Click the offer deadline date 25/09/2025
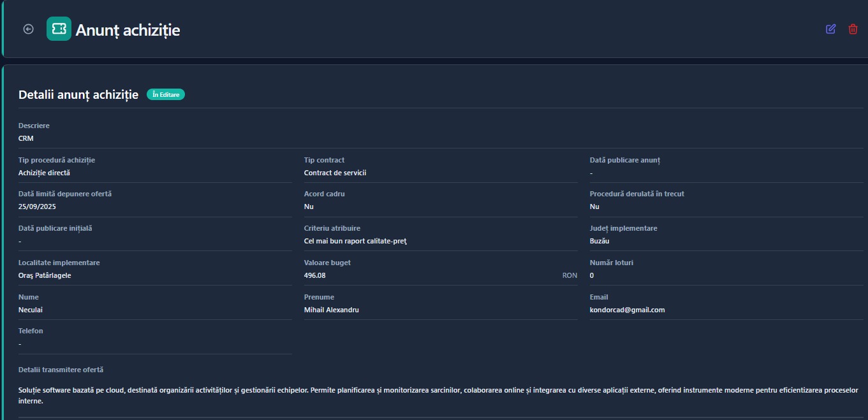The image size is (868, 420). (x=41, y=206)
